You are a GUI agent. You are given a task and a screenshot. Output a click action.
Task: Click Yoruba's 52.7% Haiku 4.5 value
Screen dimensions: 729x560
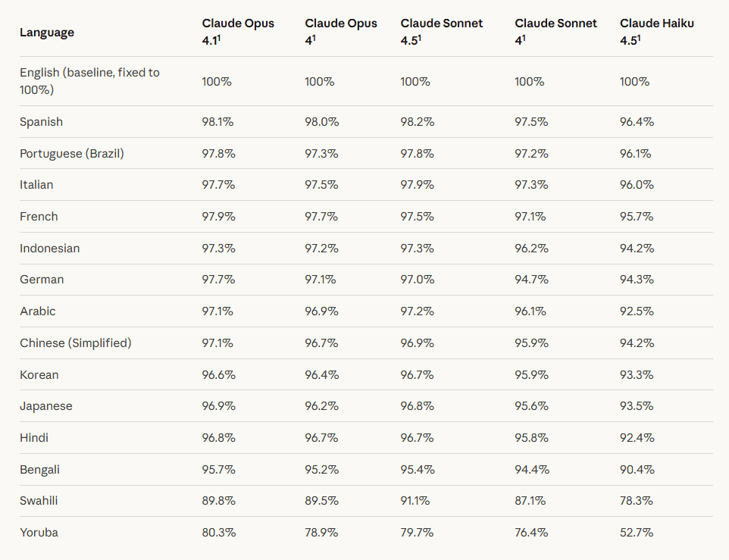(x=637, y=533)
